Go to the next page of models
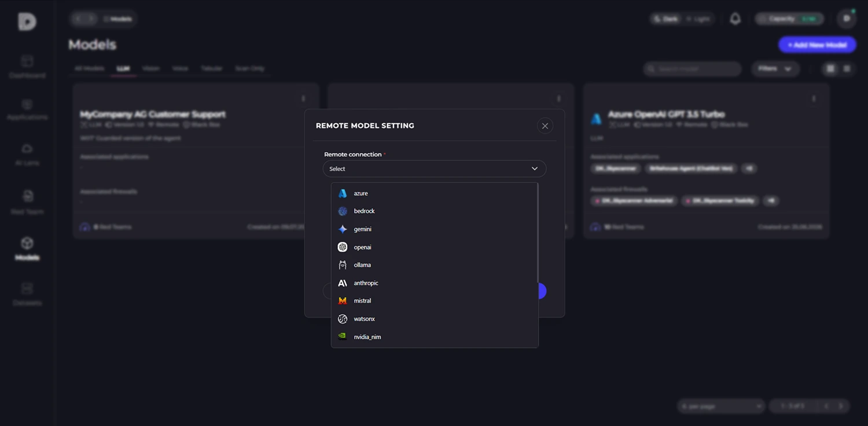 [841, 406]
